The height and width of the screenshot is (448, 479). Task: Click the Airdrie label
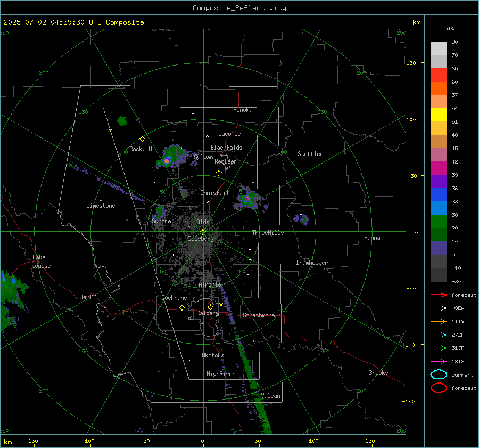tap(210, 284)
